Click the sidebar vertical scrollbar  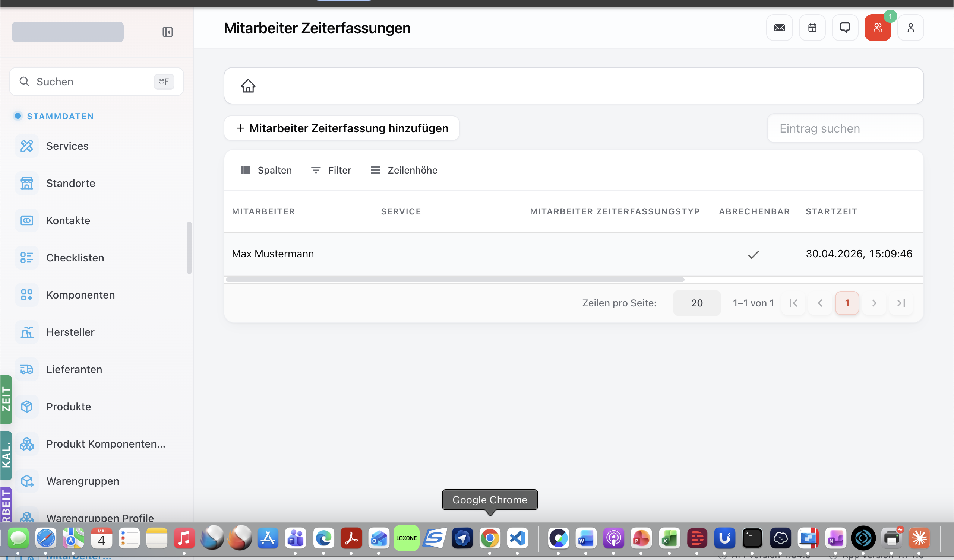(x=189, y=248)
